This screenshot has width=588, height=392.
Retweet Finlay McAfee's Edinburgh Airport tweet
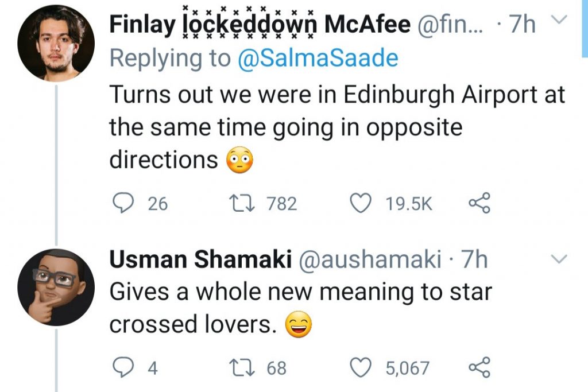point(237,204)
